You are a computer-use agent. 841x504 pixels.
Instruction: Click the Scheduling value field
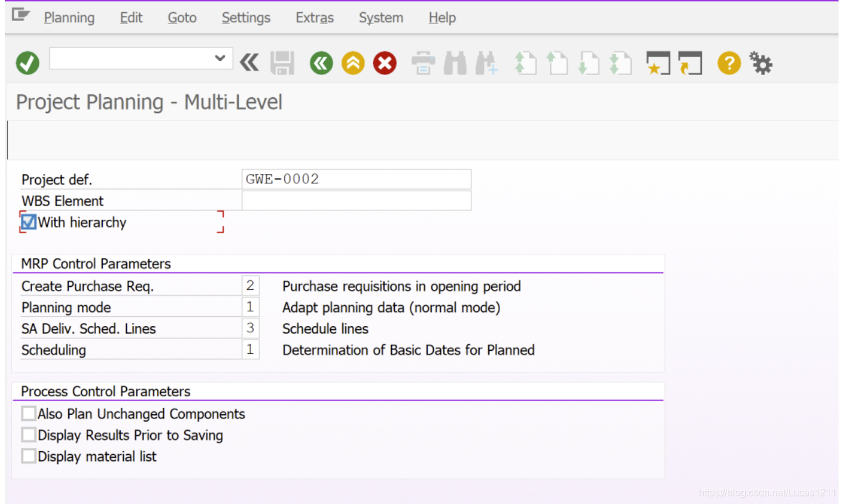[x=250, y=350]
